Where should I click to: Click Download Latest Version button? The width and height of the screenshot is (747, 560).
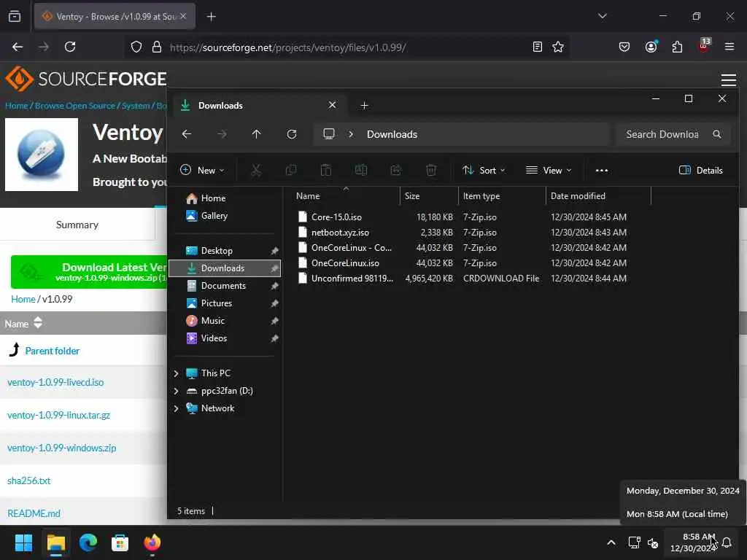click(x=89, y=272)
